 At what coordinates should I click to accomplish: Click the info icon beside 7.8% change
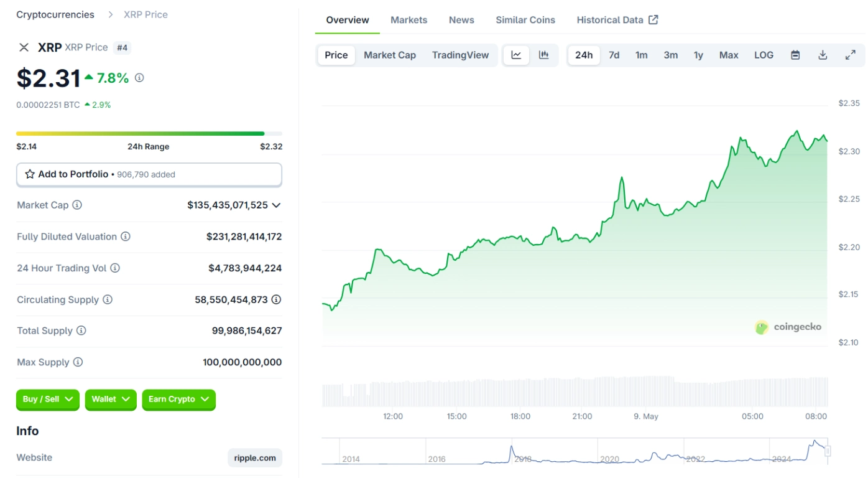[x=139, y=78]
